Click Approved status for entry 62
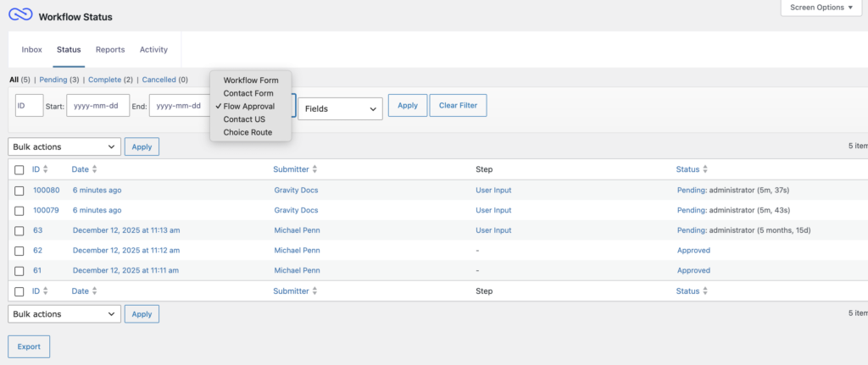This screenshot has width=868, height=365. (693, 251)
